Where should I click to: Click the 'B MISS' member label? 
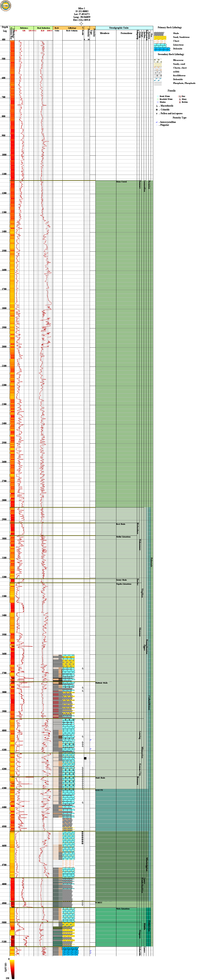click(x=99, y=902)
